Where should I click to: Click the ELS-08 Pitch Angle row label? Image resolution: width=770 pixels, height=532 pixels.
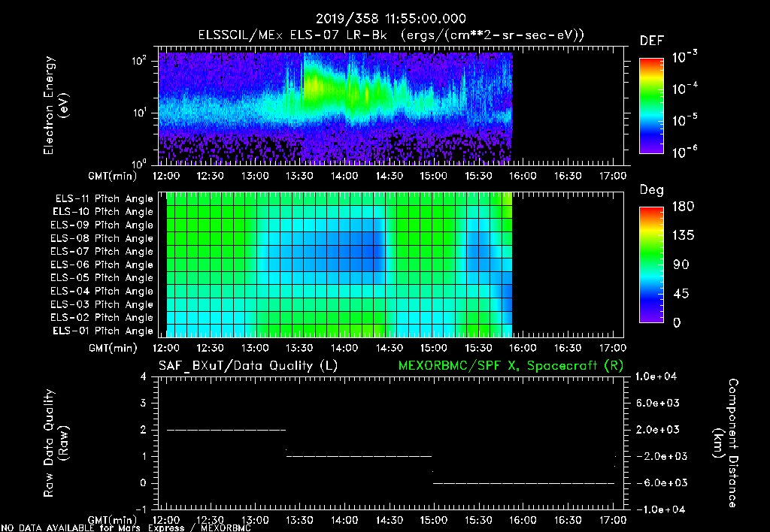[x=102, y=238]
